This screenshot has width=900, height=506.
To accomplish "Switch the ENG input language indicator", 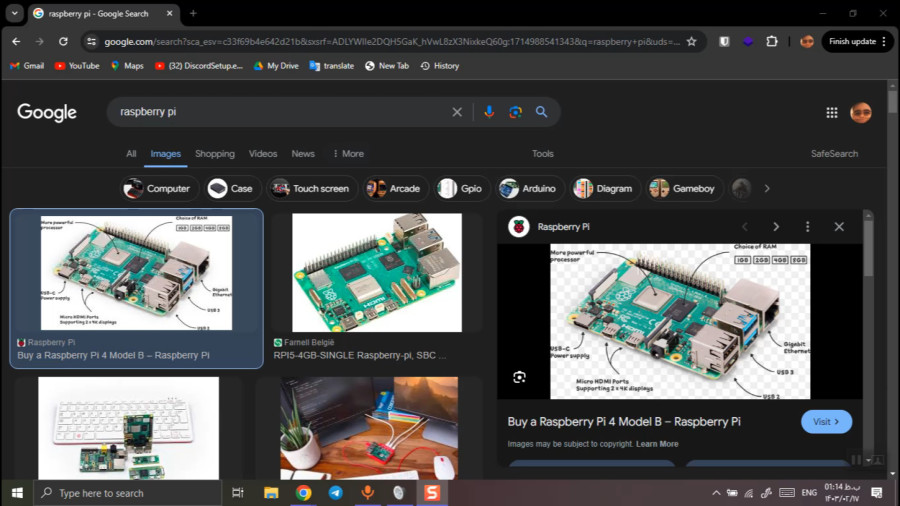I will (x=809, y=493).
